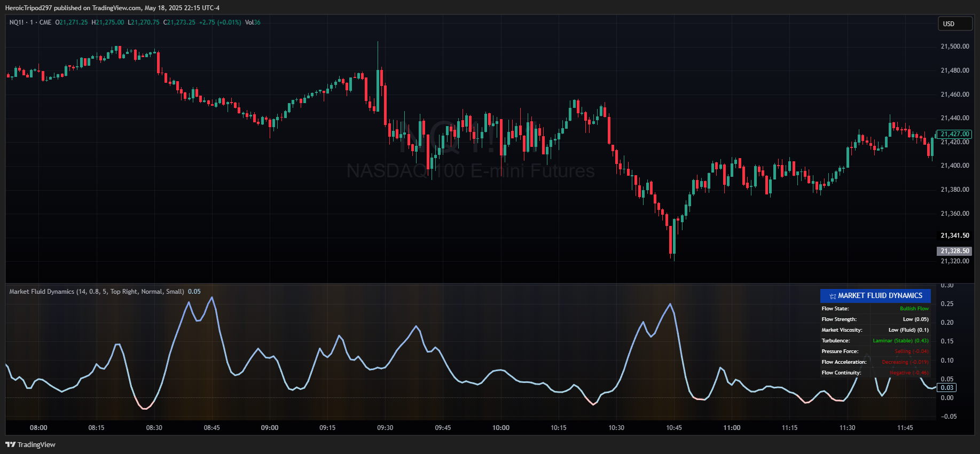Viewport: 980px width, 454px height.
Task: Click the star icon in the Market Fluid Dynamics header
Action: (833, 296)
